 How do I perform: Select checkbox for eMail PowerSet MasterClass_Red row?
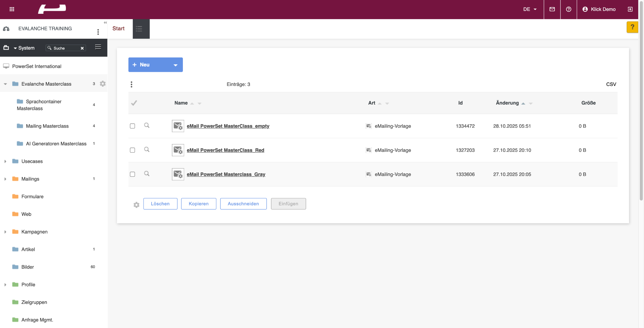tap(132, 150)
